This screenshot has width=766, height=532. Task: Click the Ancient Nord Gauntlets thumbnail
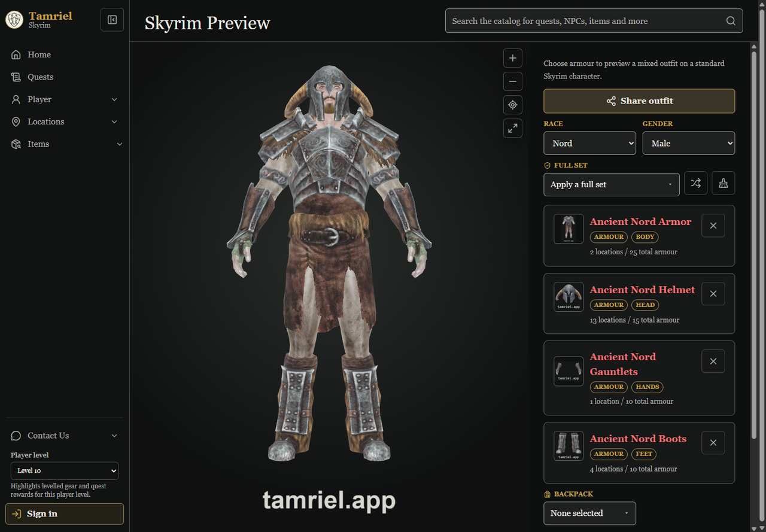pyautogui.click(x=569, y=371)
